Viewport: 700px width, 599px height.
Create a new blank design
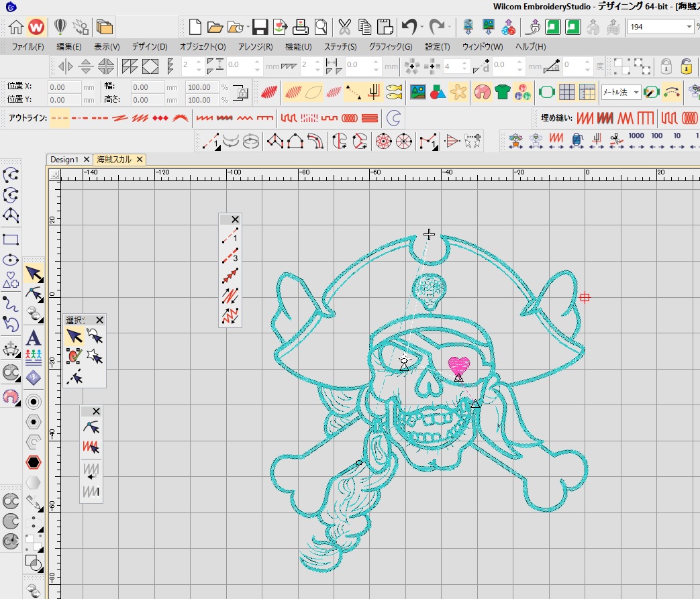click(195, 28)
